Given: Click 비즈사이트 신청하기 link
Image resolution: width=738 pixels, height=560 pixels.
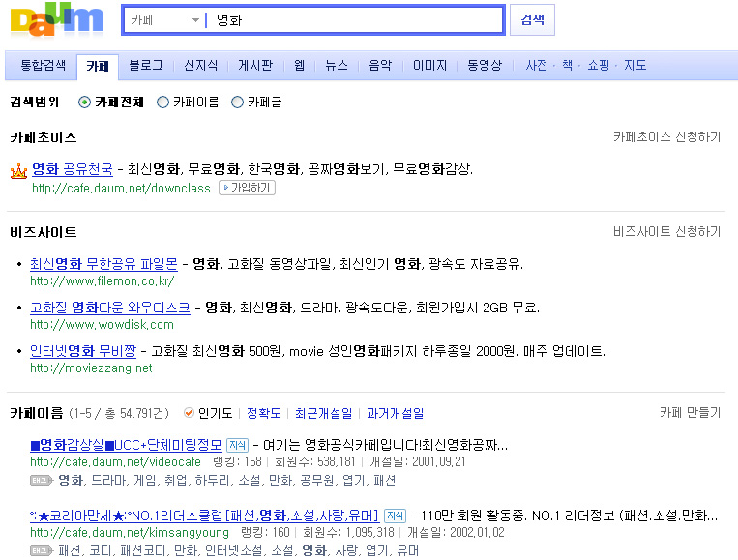Looking at the screenshot, I should [667, 231].
